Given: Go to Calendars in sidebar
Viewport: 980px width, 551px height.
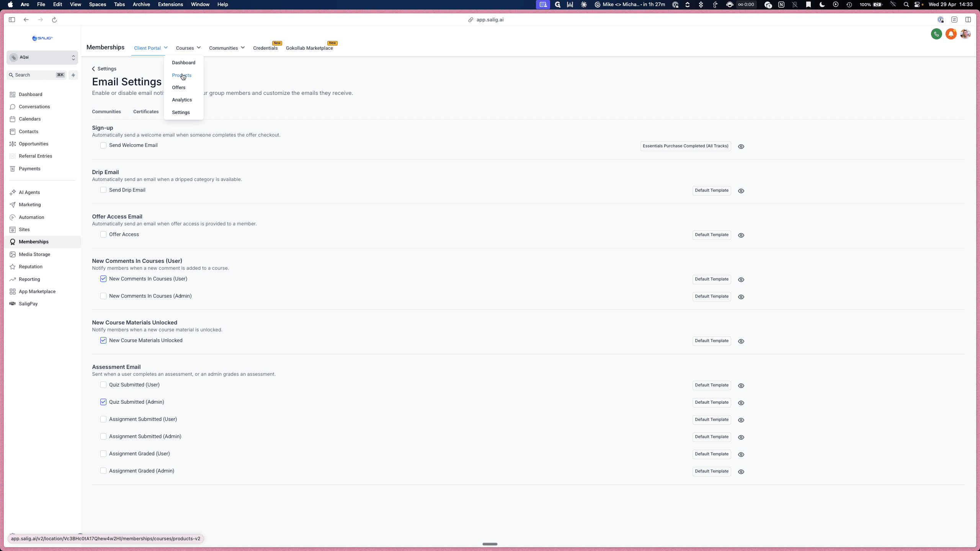Looking at the screenshot, I should 29,119.
